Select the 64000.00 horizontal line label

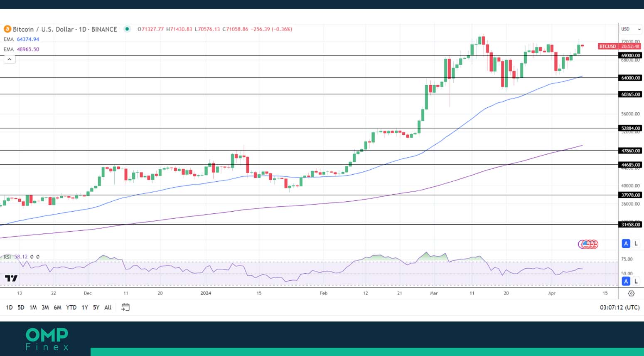[x=630, y=78]
